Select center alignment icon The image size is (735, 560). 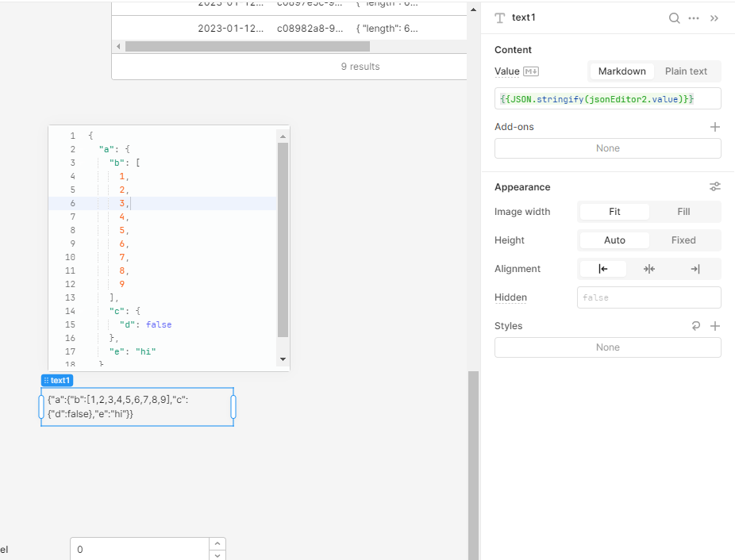click(x=649, y=269)
